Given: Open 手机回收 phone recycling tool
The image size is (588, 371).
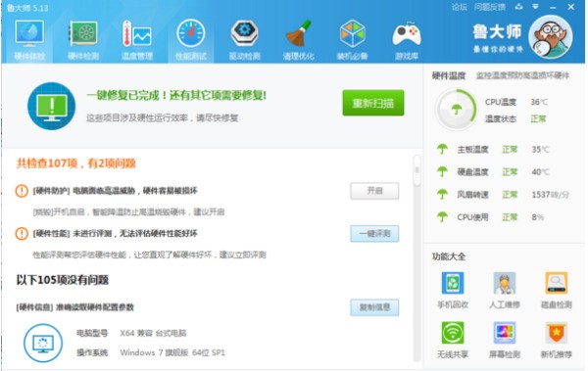Looking at the screenshot, I should 453,291.
